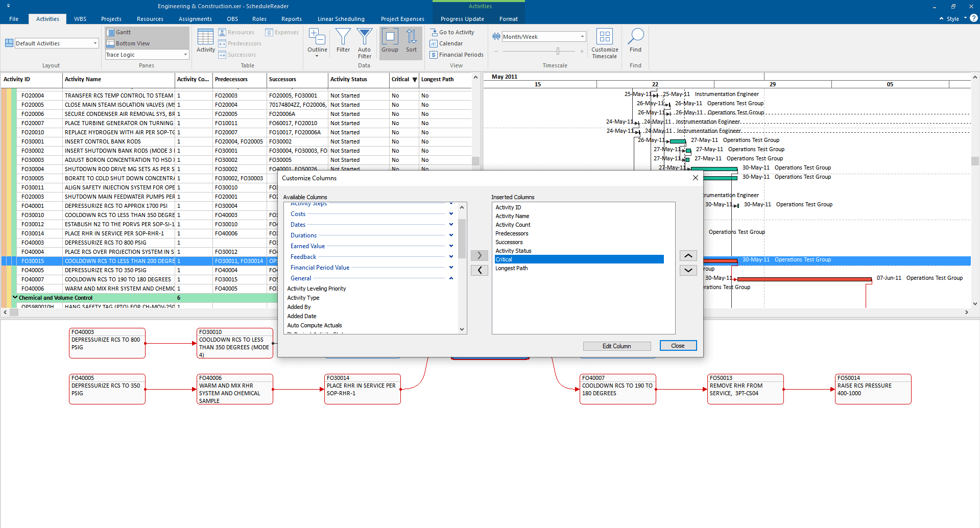Move Critical column down
This screenshot has height=528, width=980.
pyautogui.click(x=688, y=270)
